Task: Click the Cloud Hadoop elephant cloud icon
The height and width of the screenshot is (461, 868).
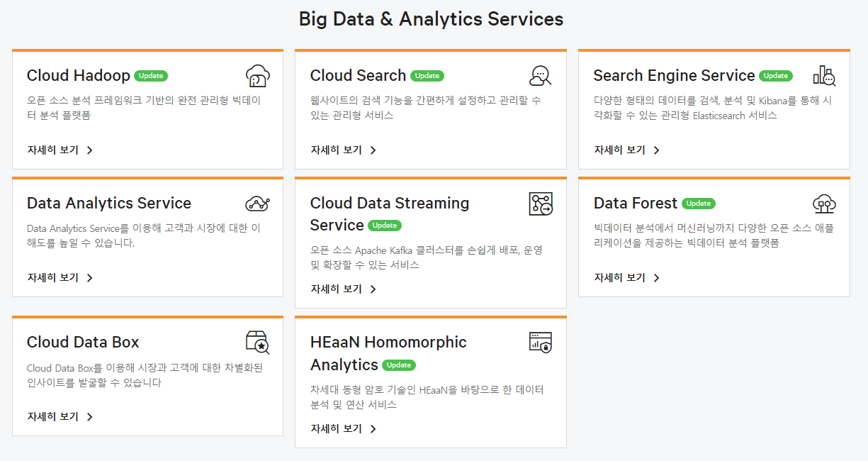Action: 257,76
